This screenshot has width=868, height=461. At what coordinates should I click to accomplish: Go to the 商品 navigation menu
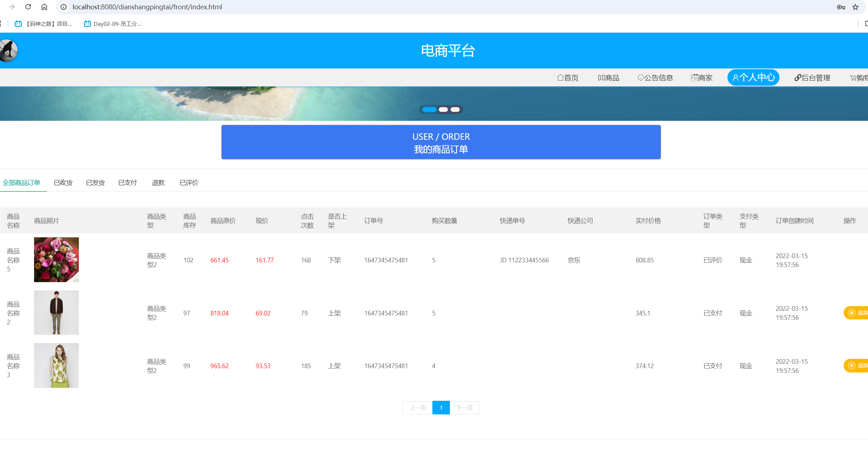(608, 78)
